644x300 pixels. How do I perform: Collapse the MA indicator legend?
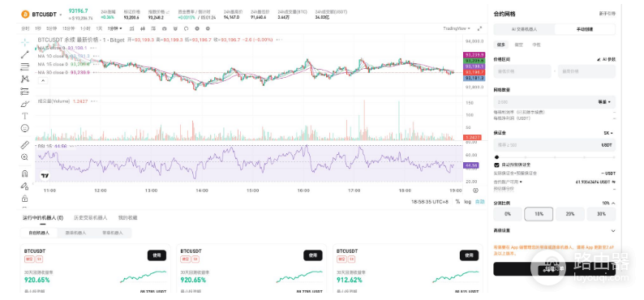pyautogui.click(x=43, y=81)
